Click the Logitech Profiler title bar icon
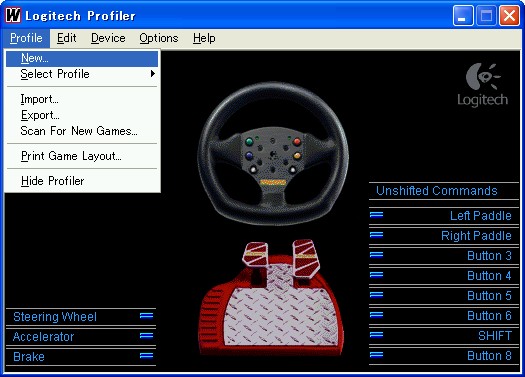Image resolution: width=525 pixels, height=377 pixels. [x=13, y=15]
